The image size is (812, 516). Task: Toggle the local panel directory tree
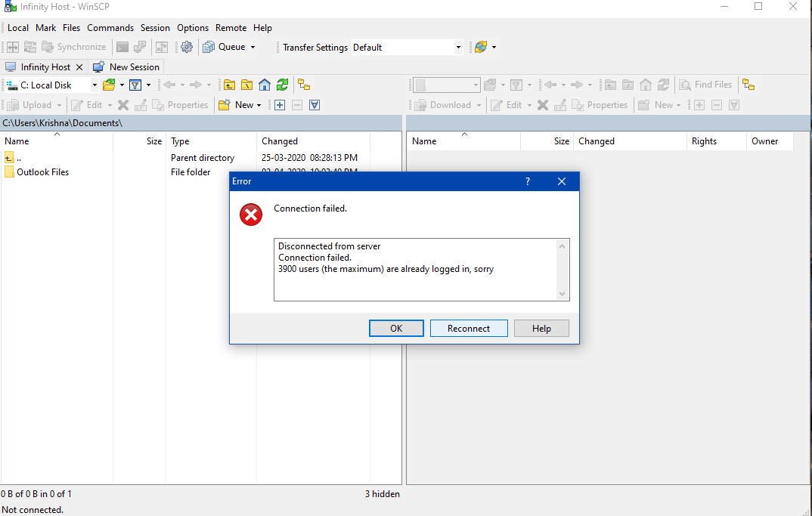click(304, 85)
